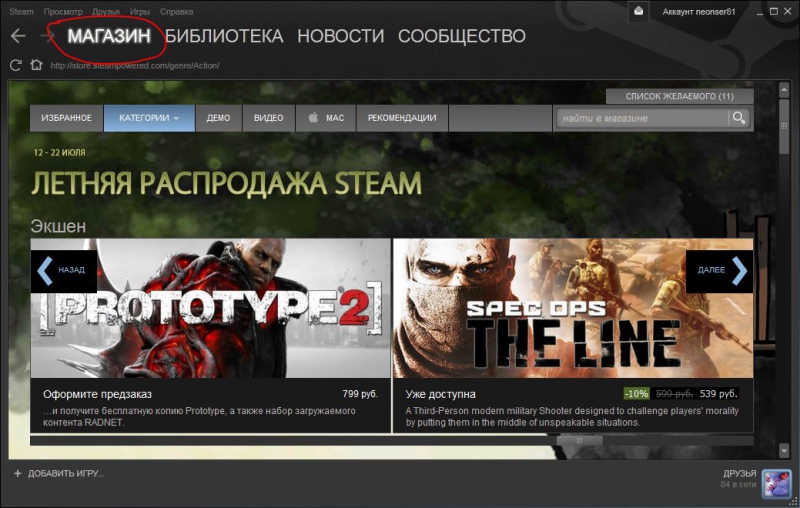Screen dimensions: 800x508
Task: Click the back navigation arrow
Action: [17, 36]
